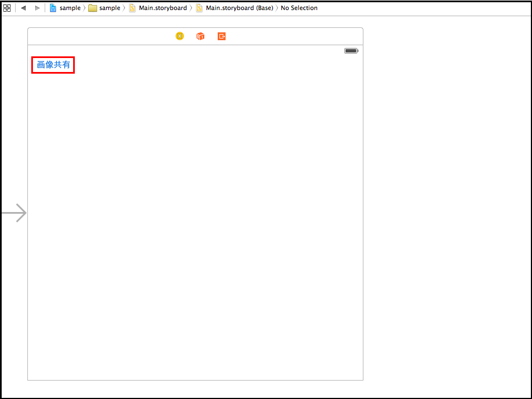532x399 pixels.
Task: Go forward in editor history
Action: pos(37,8)
